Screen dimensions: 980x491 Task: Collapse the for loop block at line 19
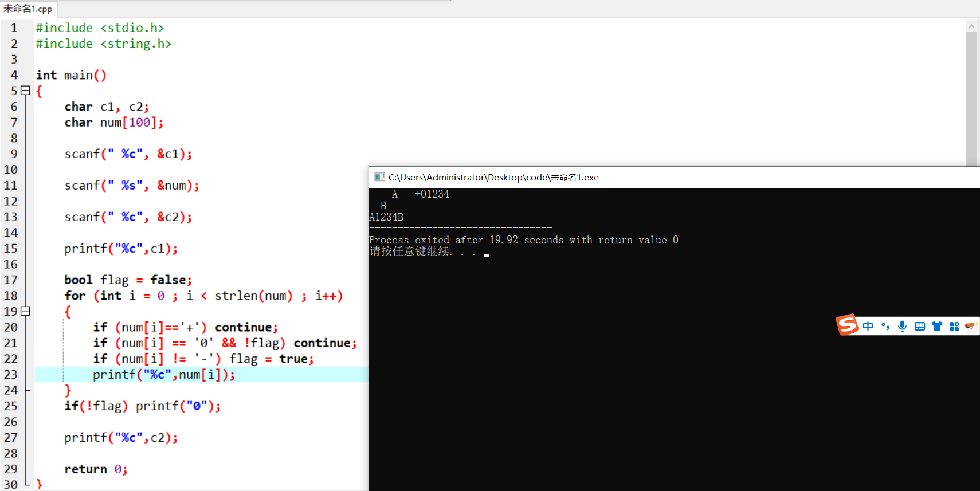click(x=25, y=311)
